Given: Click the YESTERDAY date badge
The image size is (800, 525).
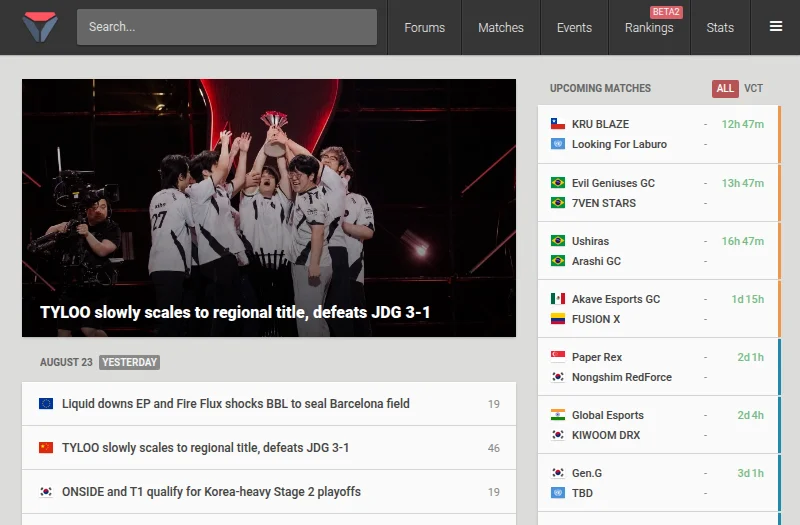Looking at the screenshot, I should [129, 362].
